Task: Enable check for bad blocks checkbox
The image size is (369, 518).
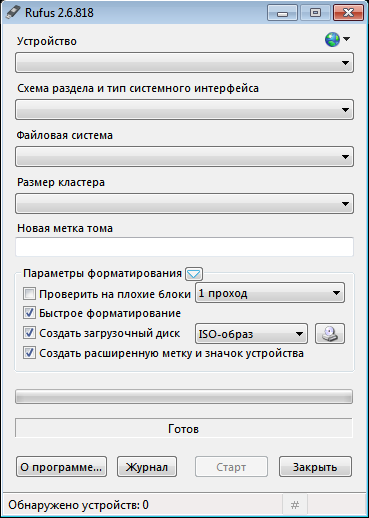Action: coord(29,294)
